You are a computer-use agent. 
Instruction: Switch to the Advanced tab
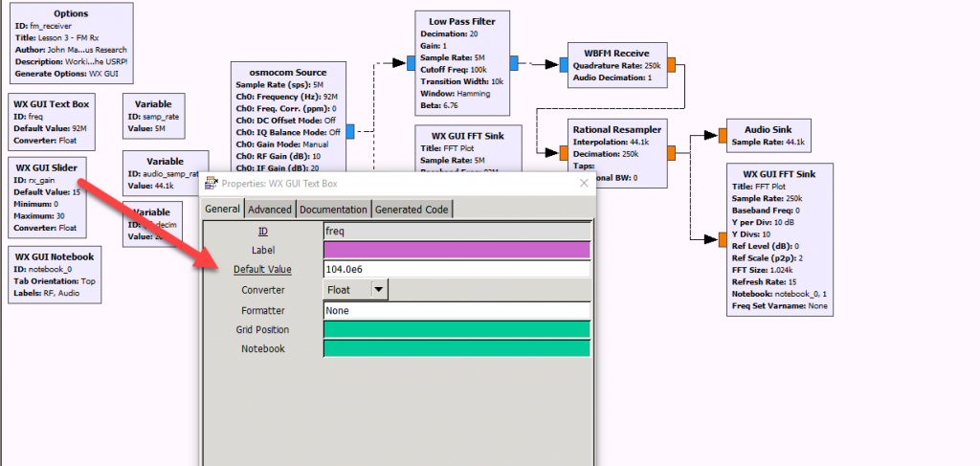[269, 210]
